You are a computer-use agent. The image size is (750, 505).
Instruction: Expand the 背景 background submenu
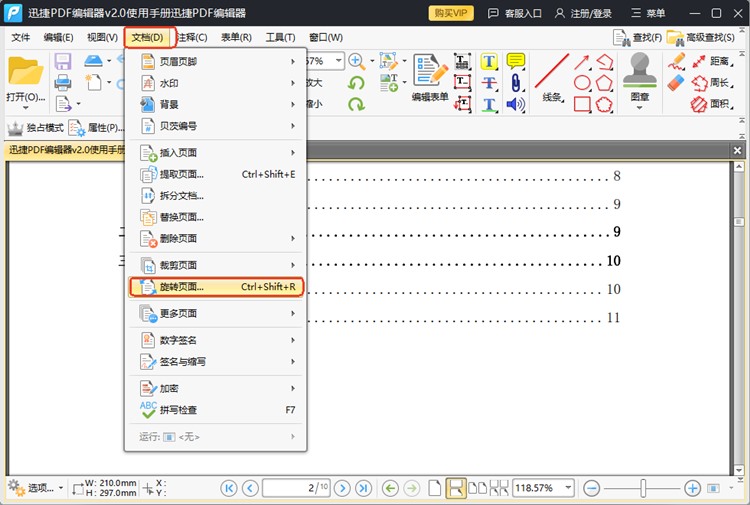pos(216,104)
